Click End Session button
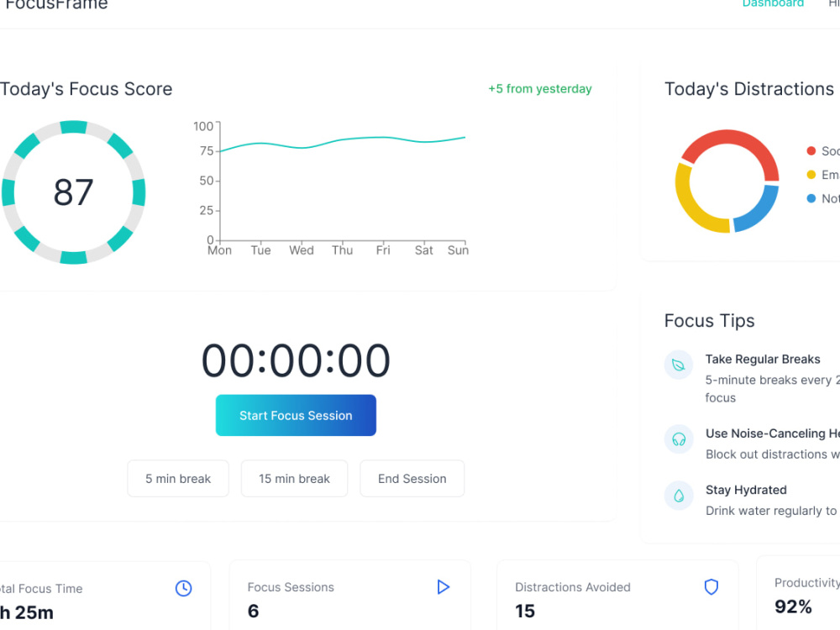This screenshot has height=630, width=840. 412,479
